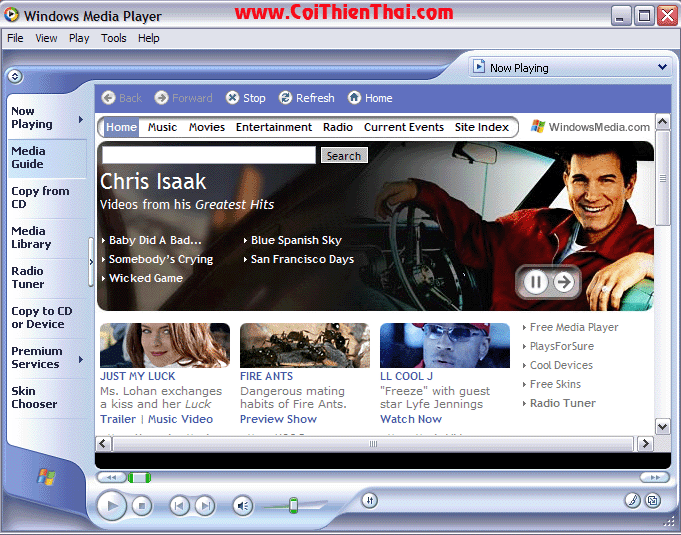
Task: Open the Now Playing dropdown list
Action: [x=662, y=67]
